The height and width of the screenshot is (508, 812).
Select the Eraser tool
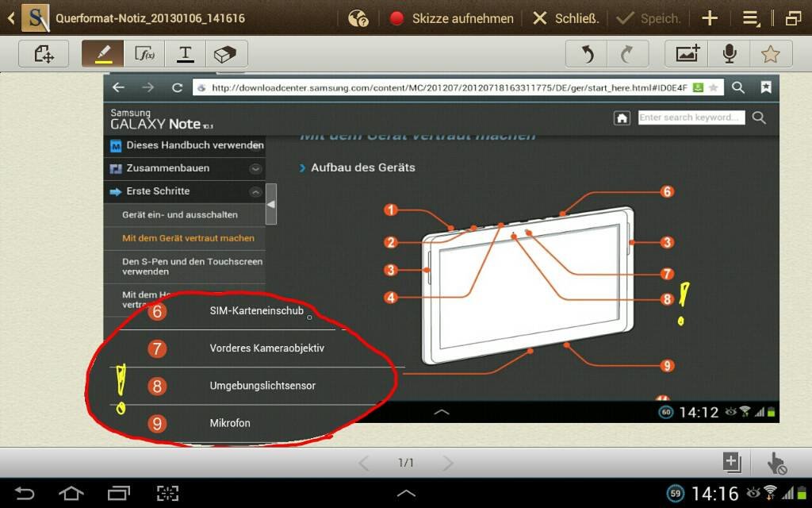point(226,53)
